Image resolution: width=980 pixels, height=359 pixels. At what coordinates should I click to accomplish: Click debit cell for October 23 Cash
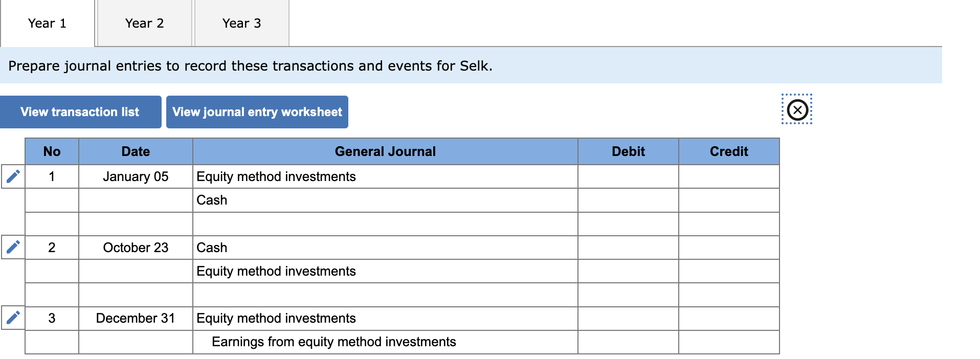point(628,248)
